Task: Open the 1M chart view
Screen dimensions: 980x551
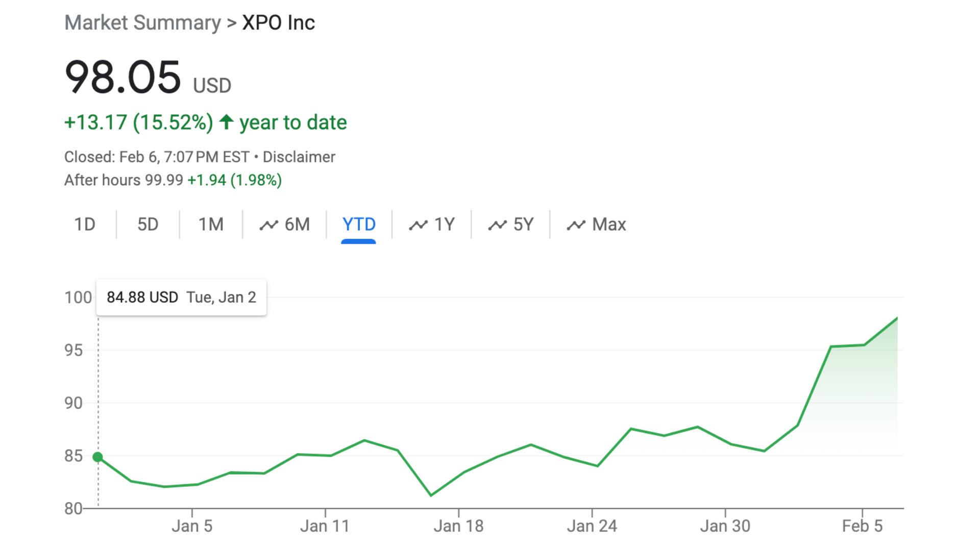Action: coord(211,224)
